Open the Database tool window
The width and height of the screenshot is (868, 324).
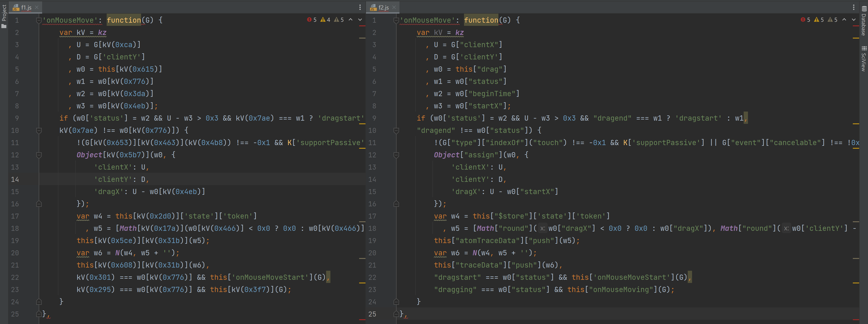coord(864,21)
